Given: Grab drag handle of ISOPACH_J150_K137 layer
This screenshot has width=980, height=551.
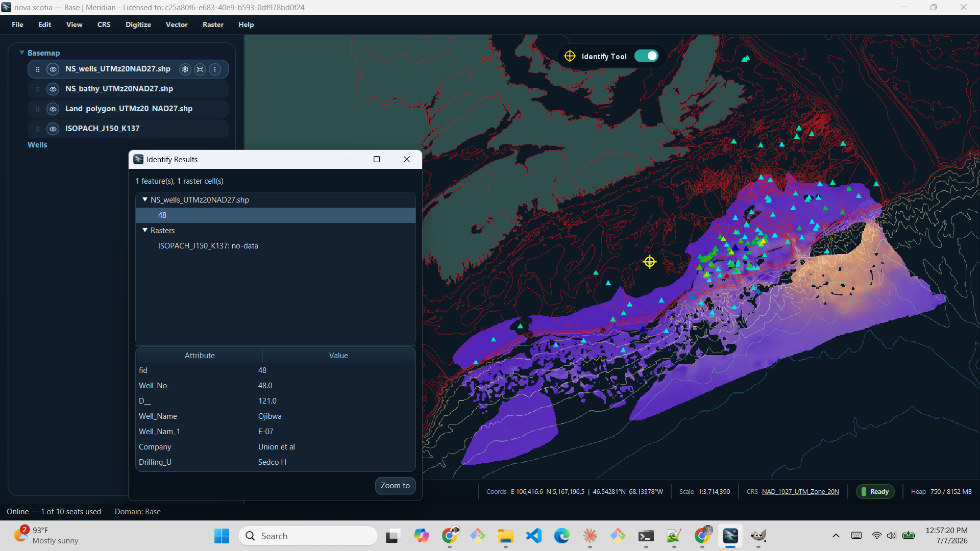Looking at the screenshot, I should click(38, 129).
